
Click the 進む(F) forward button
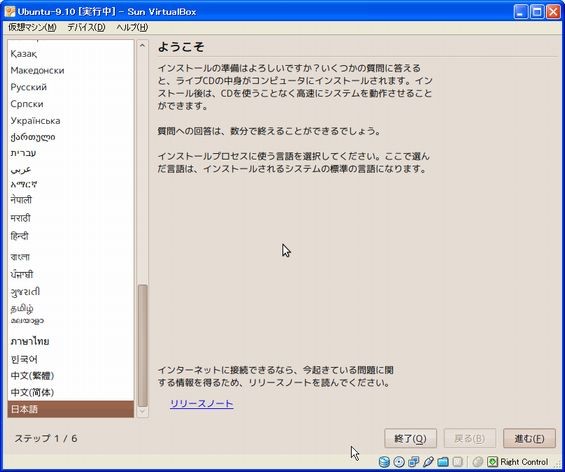pos(529,438)
